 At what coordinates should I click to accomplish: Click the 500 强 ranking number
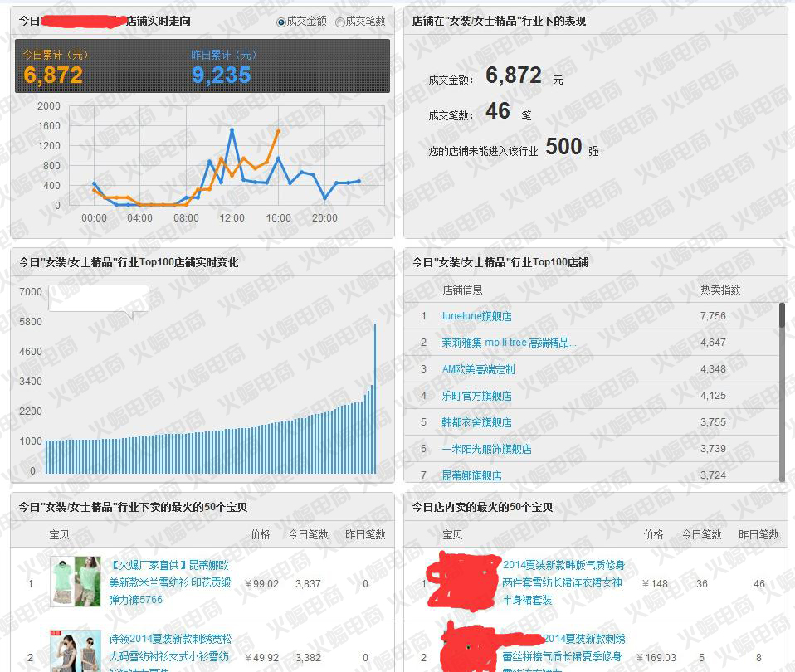[x=563, y=147]
